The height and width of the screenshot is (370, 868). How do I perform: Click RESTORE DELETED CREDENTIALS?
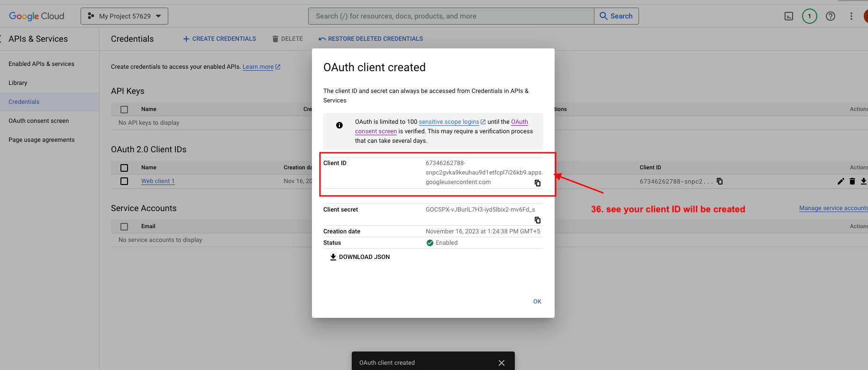tap(371, 39)
